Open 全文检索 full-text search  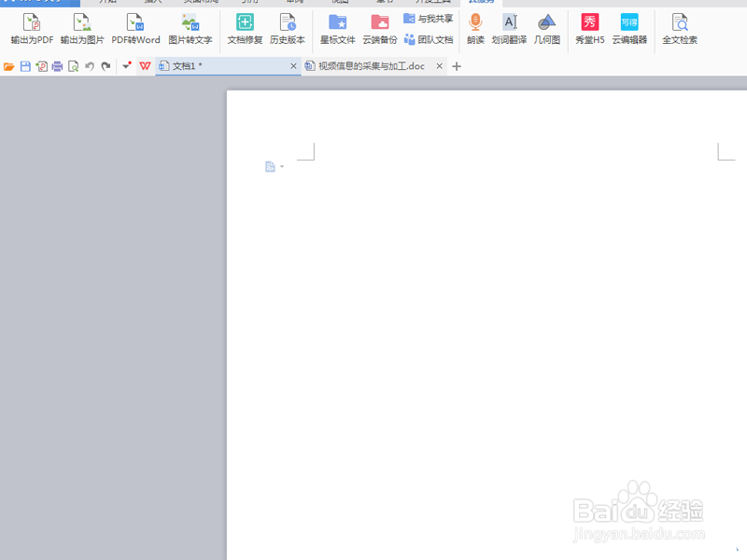[x=680, y=29]
